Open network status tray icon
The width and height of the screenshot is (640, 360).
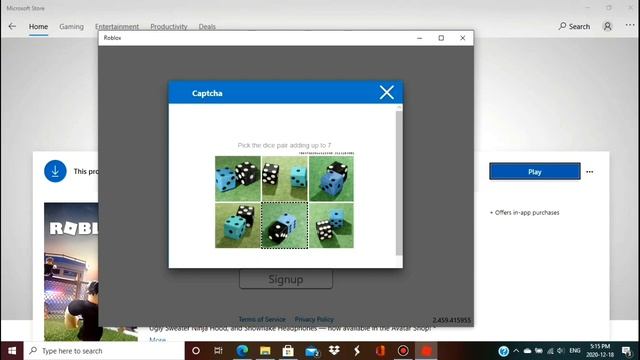pyautogui.click(x=550, y=351)
